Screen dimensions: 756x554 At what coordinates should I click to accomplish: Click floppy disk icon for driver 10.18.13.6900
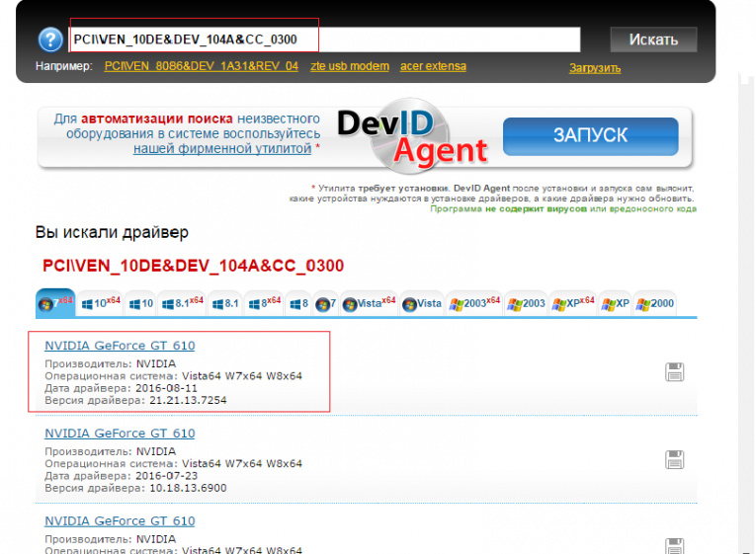[675, 459]
